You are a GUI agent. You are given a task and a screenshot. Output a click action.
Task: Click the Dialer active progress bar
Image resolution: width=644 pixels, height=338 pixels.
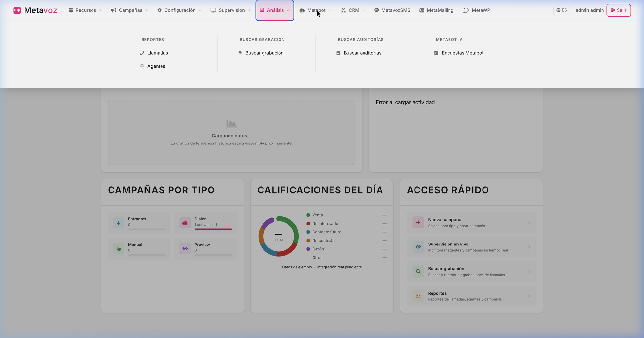click(213, 229)
